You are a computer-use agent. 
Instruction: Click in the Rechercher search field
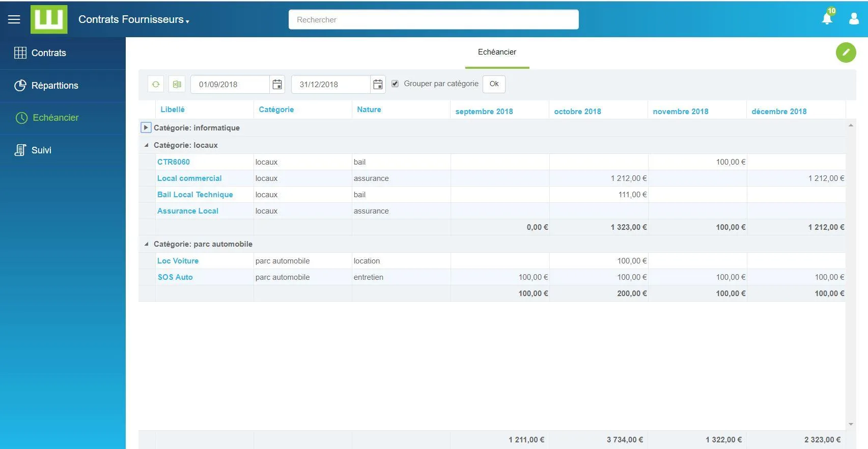pyautogui.click(x=433, y=19)
